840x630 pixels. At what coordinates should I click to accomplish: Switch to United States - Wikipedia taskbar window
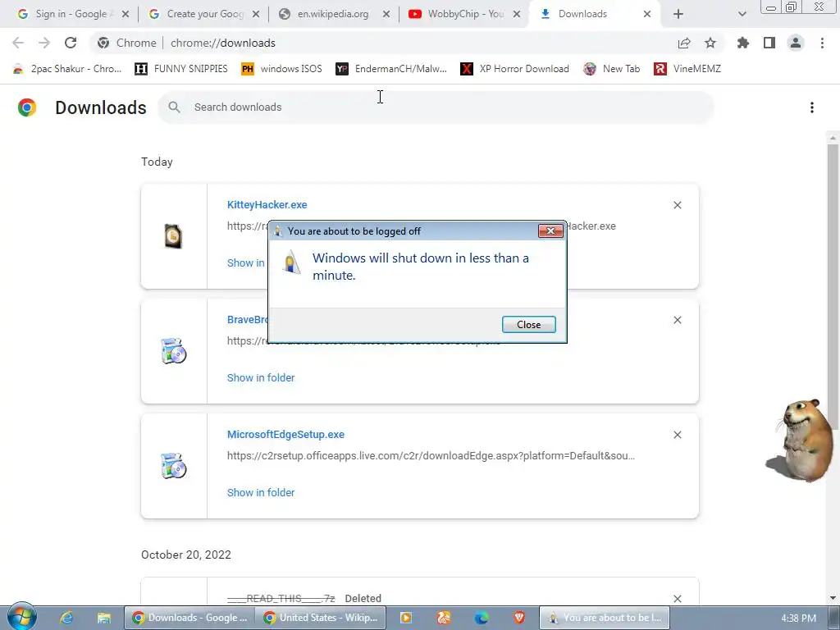tap(320, 618)
